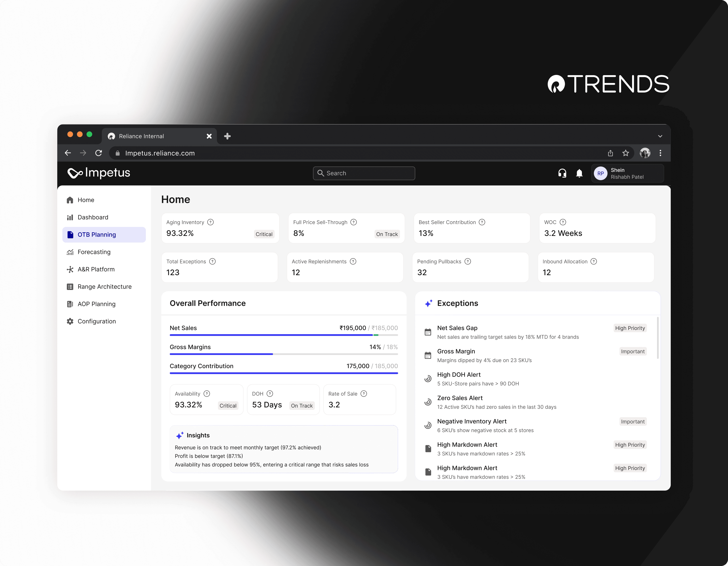
Task: Click the Aging Inventory help icon
Action: coord(210,222)
